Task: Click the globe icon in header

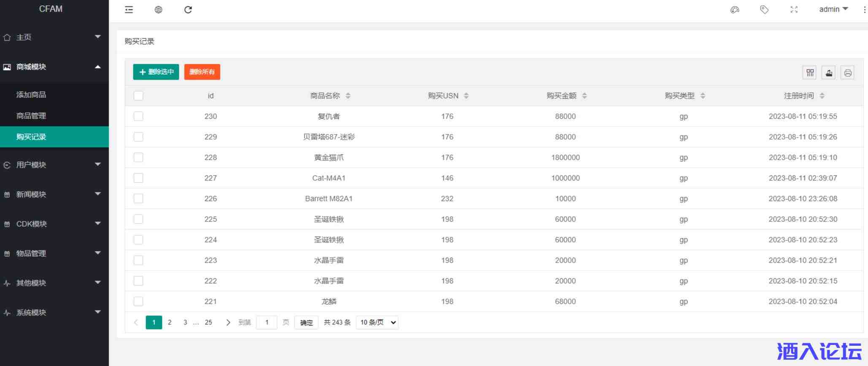Action: [159, 10]
